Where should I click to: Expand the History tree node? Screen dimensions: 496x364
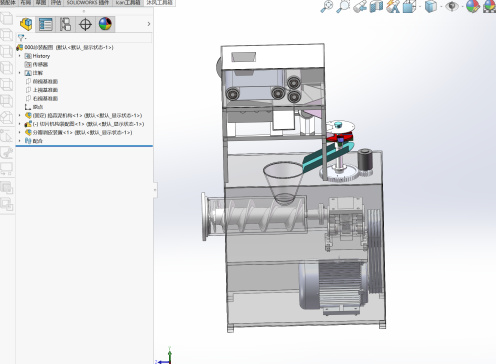click(x=20, y=56)
